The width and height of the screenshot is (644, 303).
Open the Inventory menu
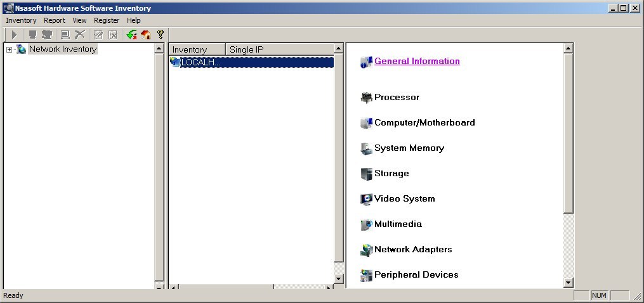21,20
